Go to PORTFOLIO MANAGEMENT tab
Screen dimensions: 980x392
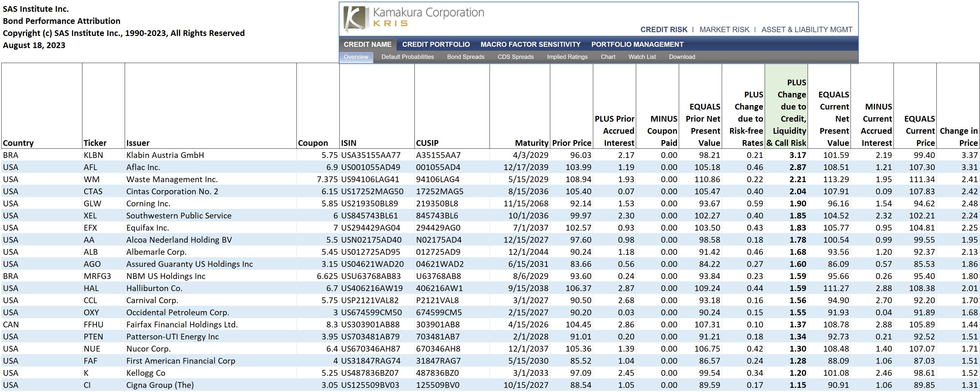[637, 44]
